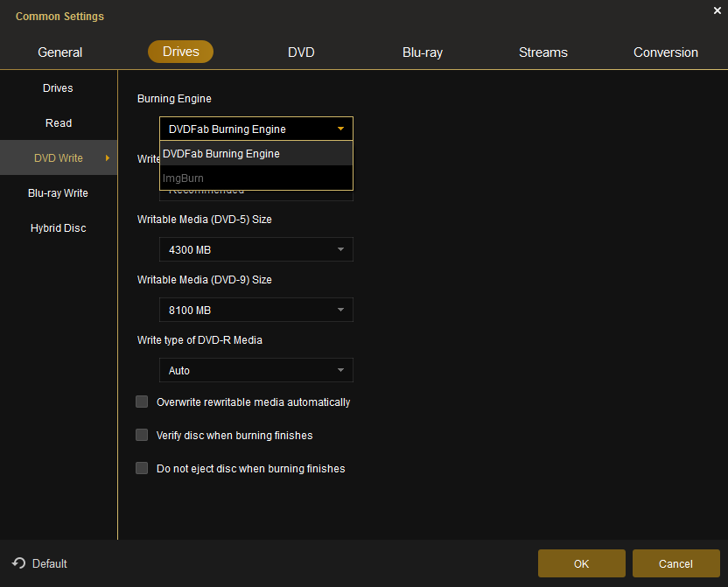This screenshot has width=728, height=587.
Task: Open the DVD tab
Action: 301,52
